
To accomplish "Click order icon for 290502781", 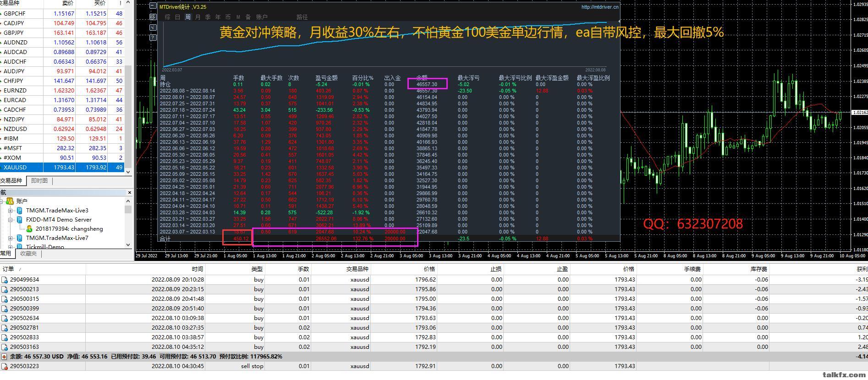I will (5, 328).
